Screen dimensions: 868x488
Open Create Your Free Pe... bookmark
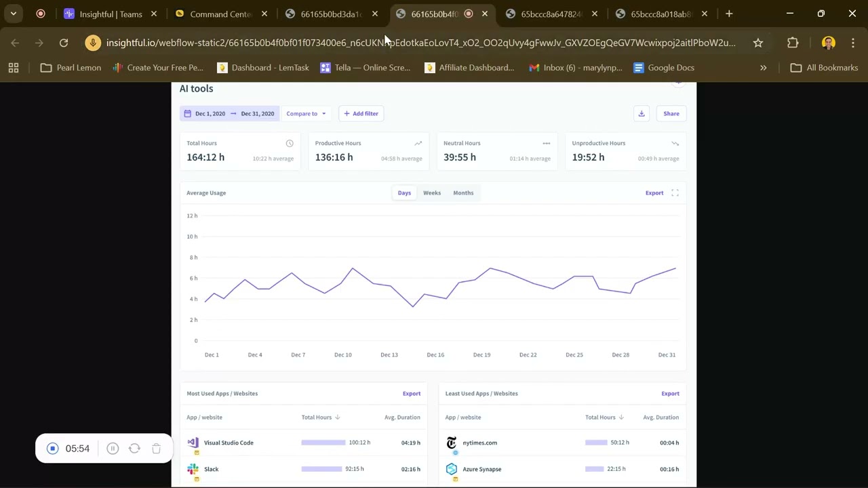coord(157,68)
